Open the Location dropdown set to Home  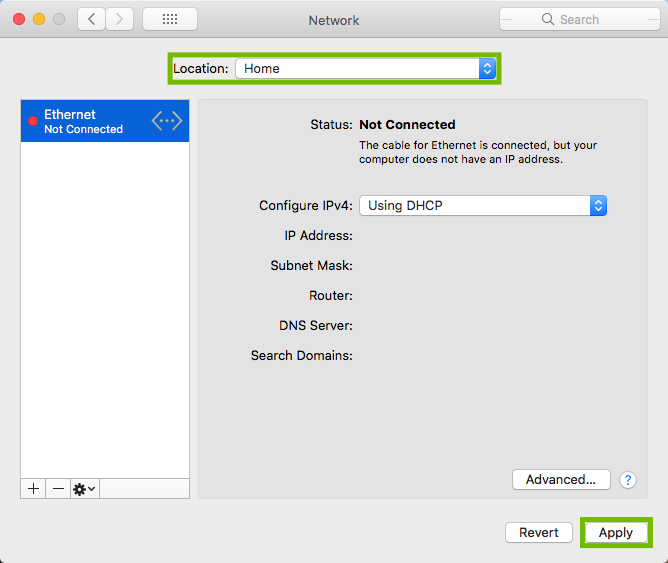click(366, 69)
